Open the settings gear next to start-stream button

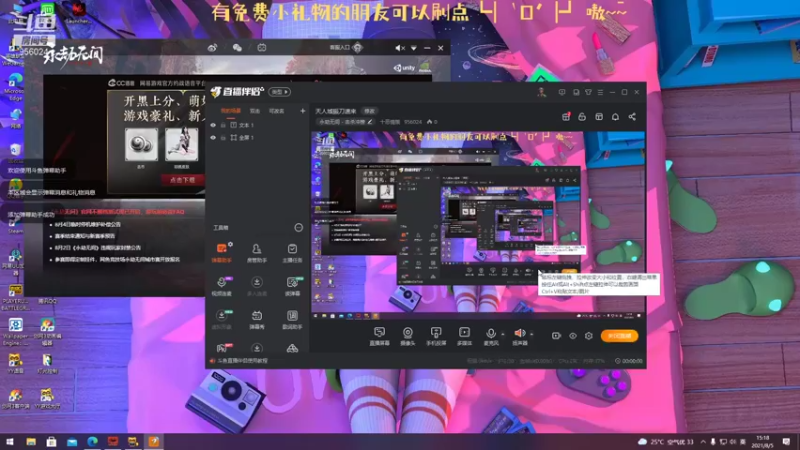point(589,336)
